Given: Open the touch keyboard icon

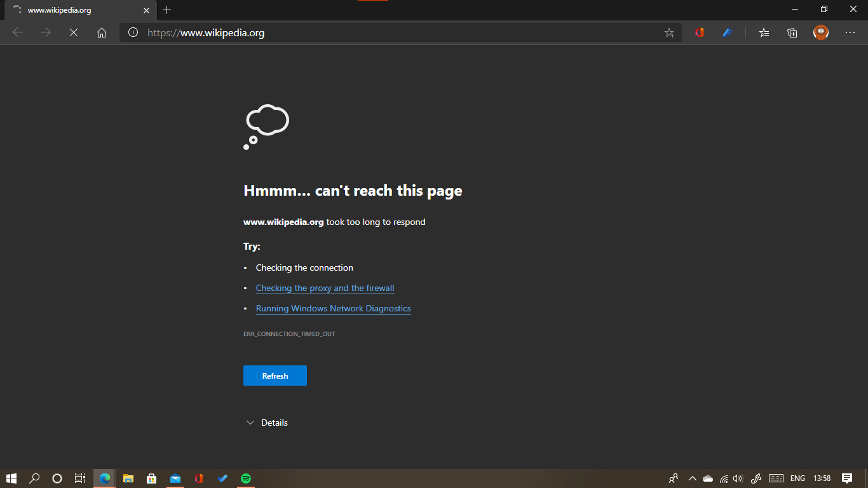Looking at the screenshot, I should tap(776, 478).
